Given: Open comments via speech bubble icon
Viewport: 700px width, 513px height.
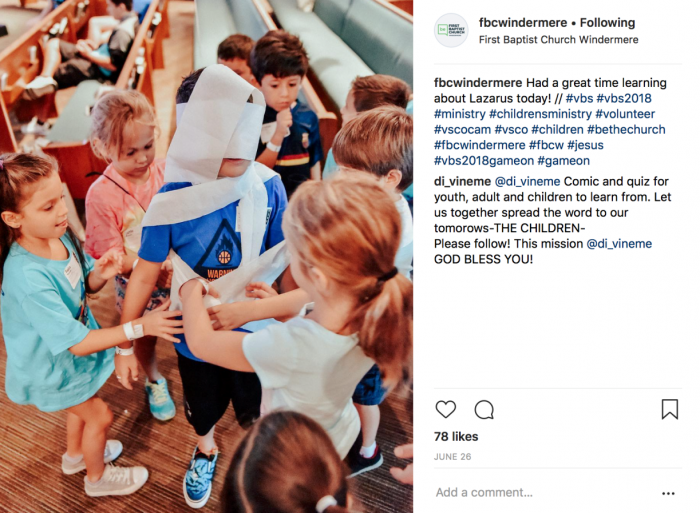Looking at the screenshot, I should click(x=484, y=409).
